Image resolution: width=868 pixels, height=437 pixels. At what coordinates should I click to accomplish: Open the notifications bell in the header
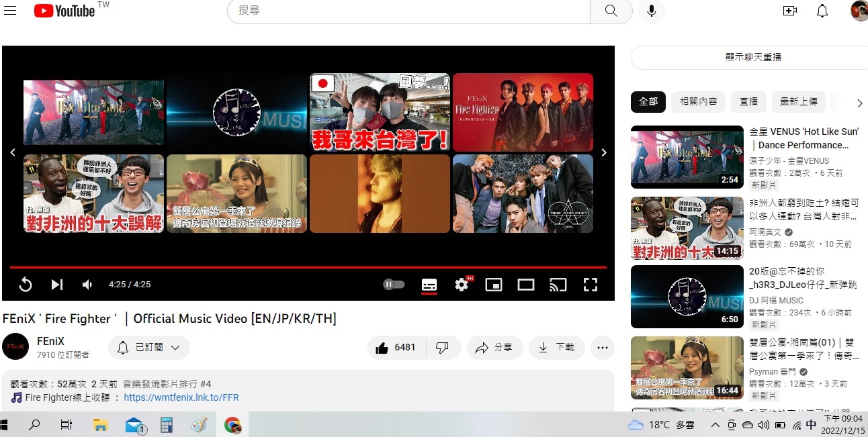click(x=822, y=11)
